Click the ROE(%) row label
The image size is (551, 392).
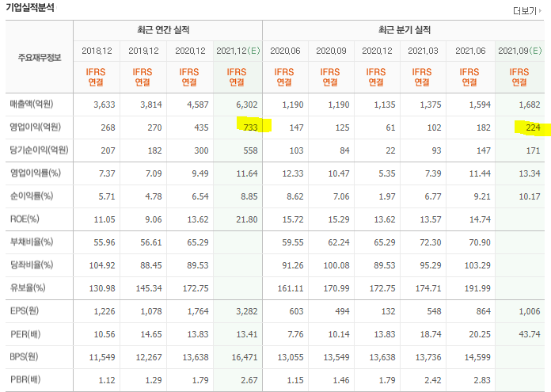(25, 219)
